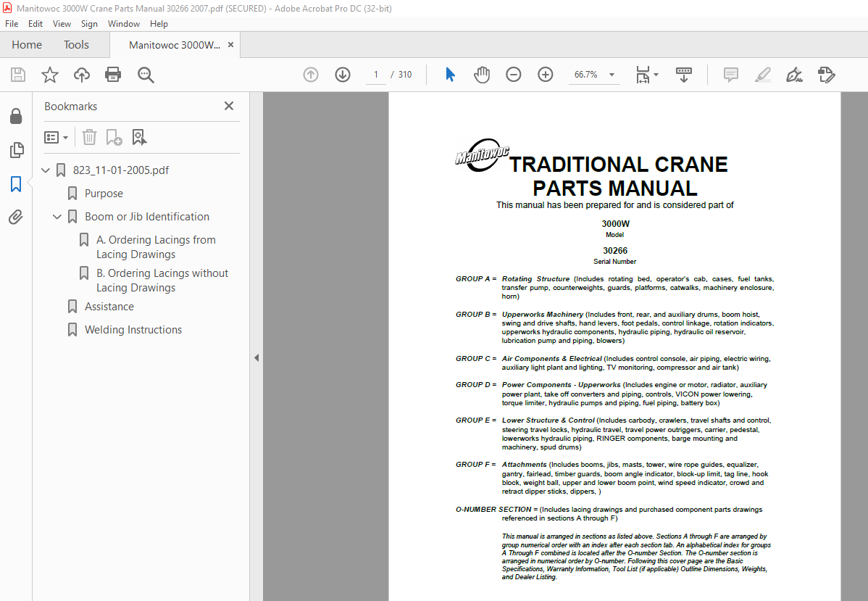Click the Save file icon

coord(17,75)
